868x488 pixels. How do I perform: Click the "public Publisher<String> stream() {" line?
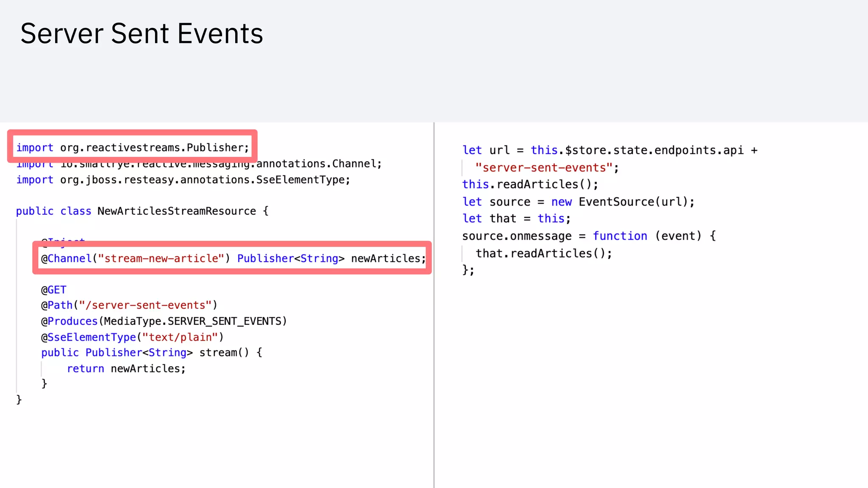(152, 352)
